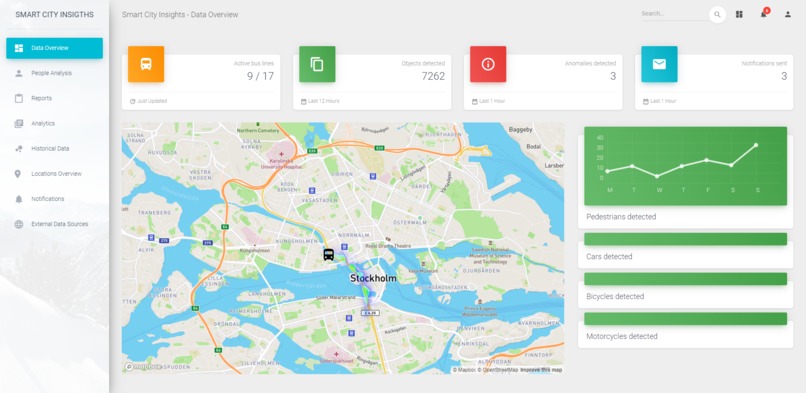Open the dashboard grid icon in header

(x=739, y=14)
